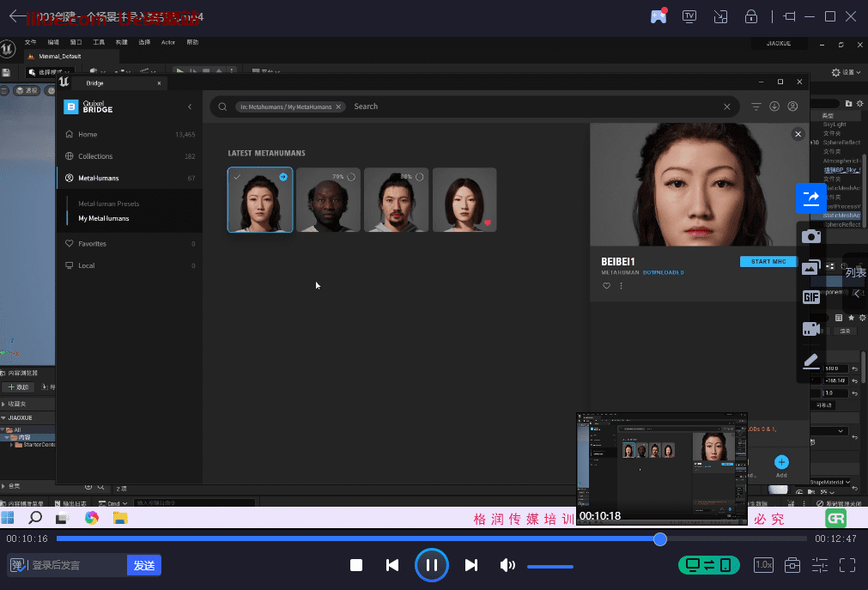Image resolution: width=868 pixels, height=590 pixels.
Task: Click the video progress bar handle
Action: click(659, 539)
